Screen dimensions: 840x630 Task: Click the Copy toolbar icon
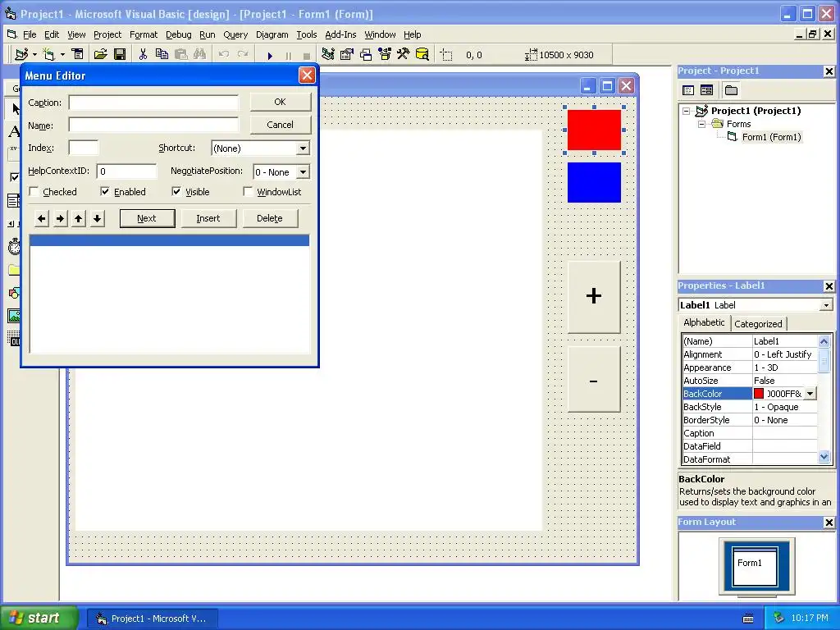[162, 55]
